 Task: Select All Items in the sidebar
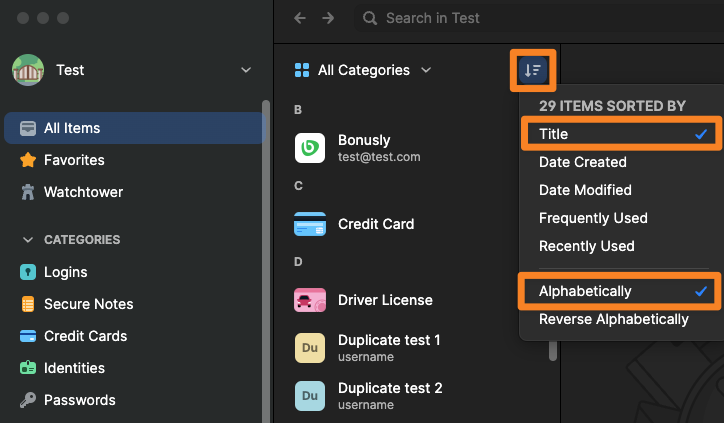[x=72, y=128]
